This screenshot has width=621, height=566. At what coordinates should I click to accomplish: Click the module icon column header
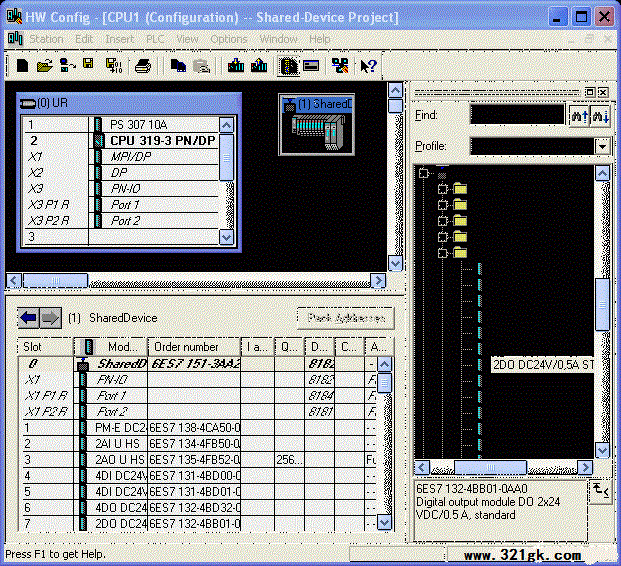coord(89,347)
